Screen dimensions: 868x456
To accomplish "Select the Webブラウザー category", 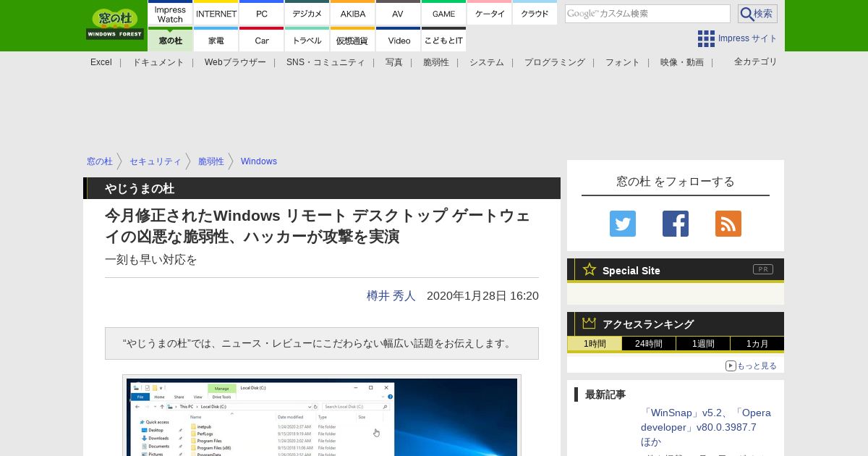I will (235, 62).
